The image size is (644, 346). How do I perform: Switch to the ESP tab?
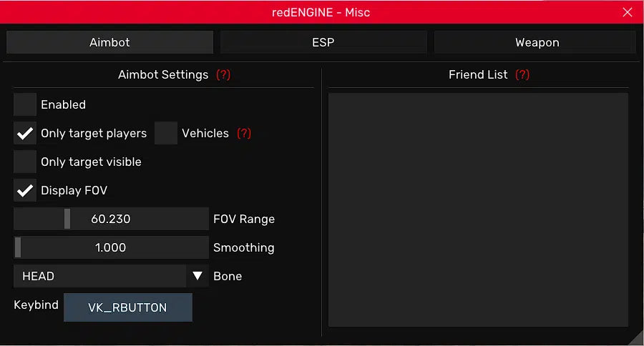pyautogui.click(x=323, y=42)
